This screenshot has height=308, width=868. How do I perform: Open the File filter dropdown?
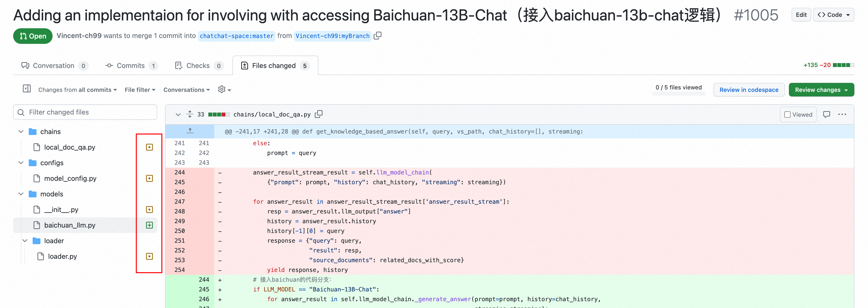pos(139,89)
